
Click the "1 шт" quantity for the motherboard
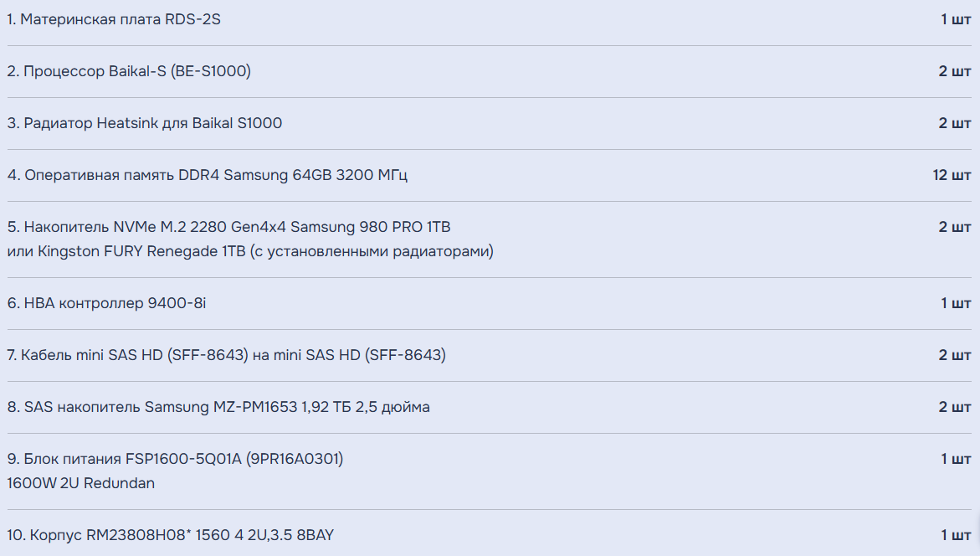(x=956, y=19)
